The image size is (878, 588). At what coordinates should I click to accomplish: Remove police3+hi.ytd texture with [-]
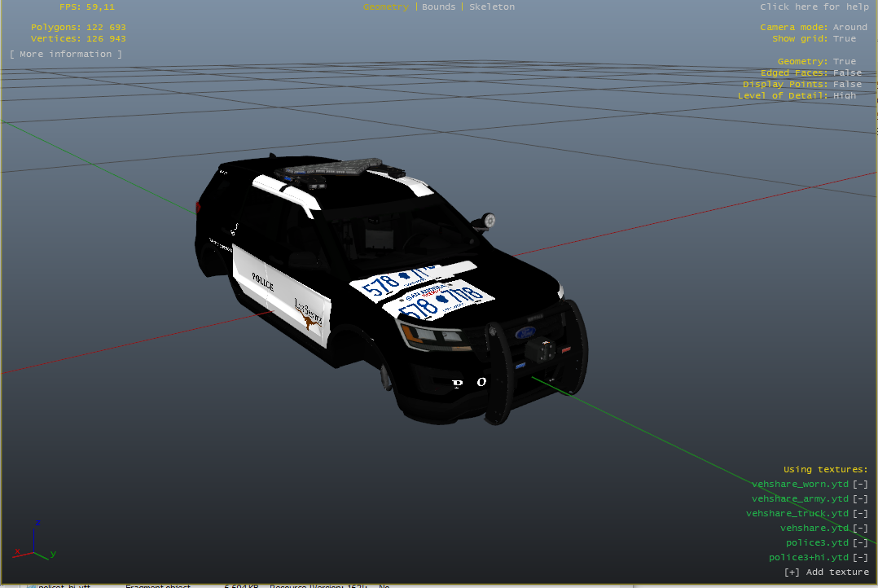[x=860, y=557]
